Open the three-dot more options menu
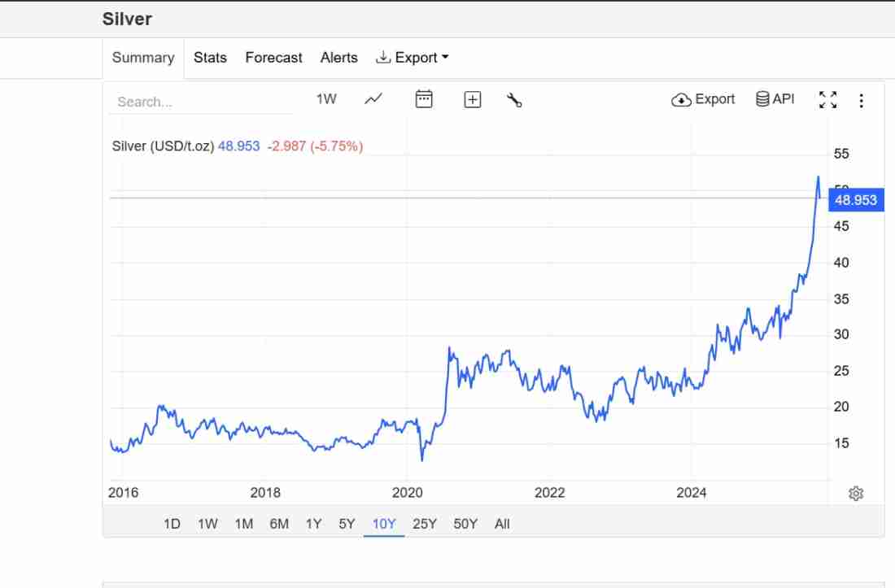 862,101
